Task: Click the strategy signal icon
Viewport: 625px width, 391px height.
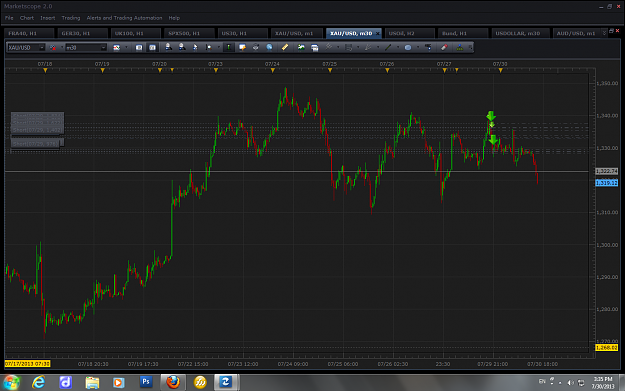Action: tap(368, 47)
